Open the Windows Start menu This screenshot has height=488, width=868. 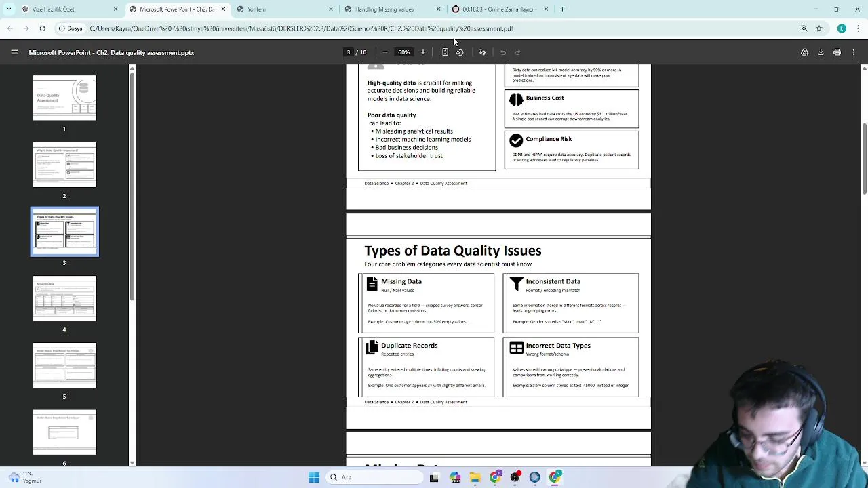tap(314, 477)
